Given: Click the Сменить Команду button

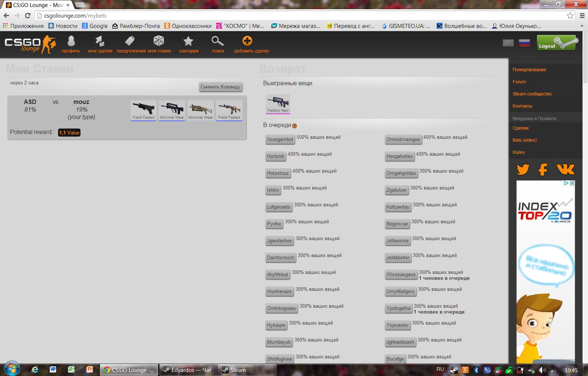Looking at the screenshot, I should 220,87.
